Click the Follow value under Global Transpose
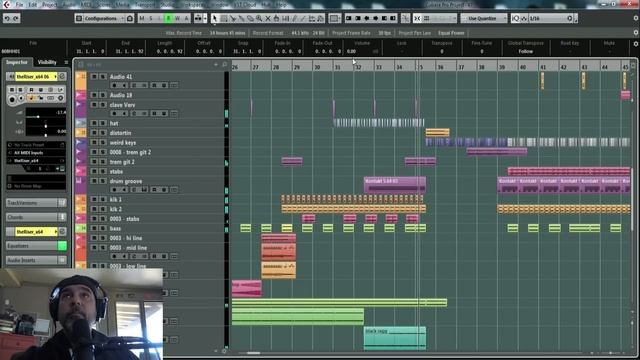Image resolution: width=640 pixels, height=360 pixels. [526, 51]
